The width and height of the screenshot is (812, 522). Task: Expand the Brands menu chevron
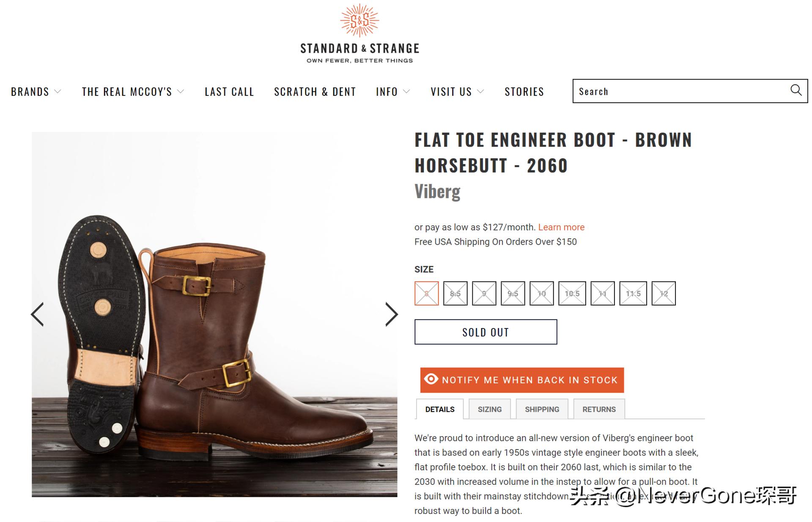58,91
